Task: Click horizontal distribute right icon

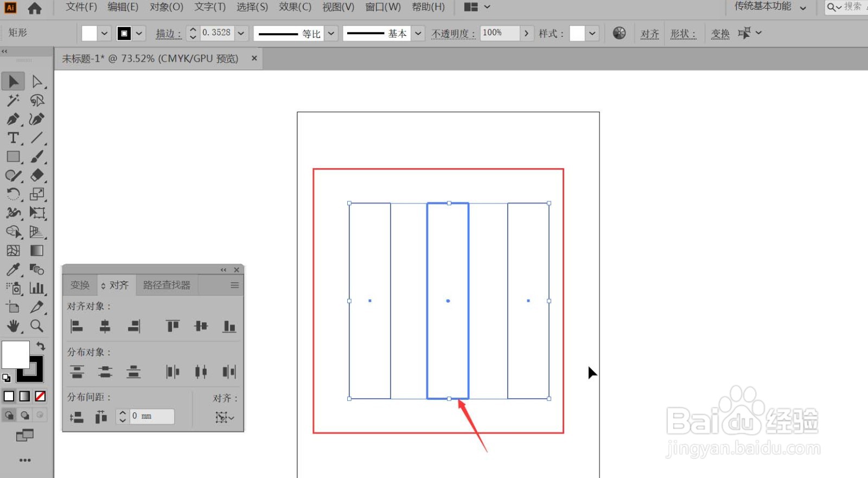Action: coord(229,372)
